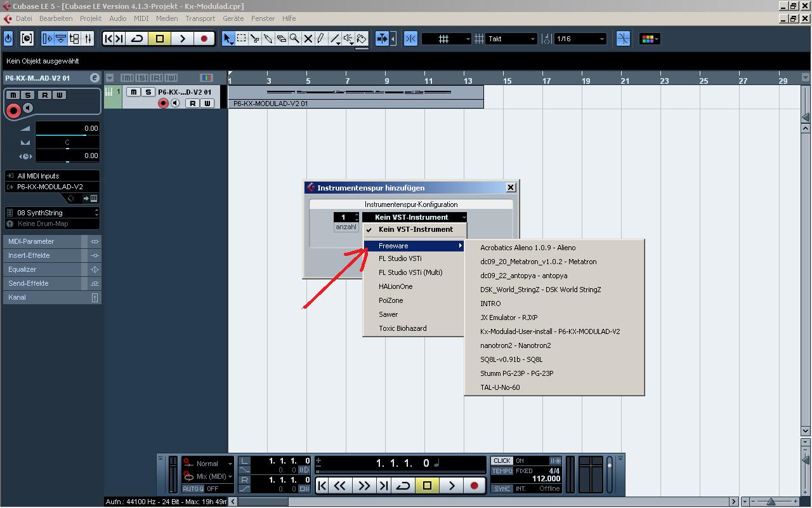The height and width of the screenshot is (508, 812).
Task: Toggle Cycle loop in toolbar
Action: click(x=137, y=39)
